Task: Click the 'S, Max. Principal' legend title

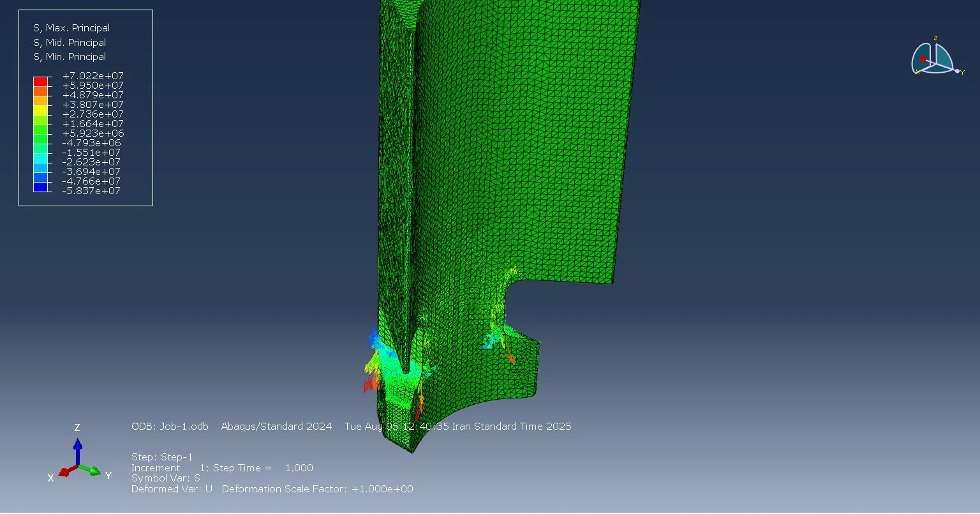Action: coord(71,28)
